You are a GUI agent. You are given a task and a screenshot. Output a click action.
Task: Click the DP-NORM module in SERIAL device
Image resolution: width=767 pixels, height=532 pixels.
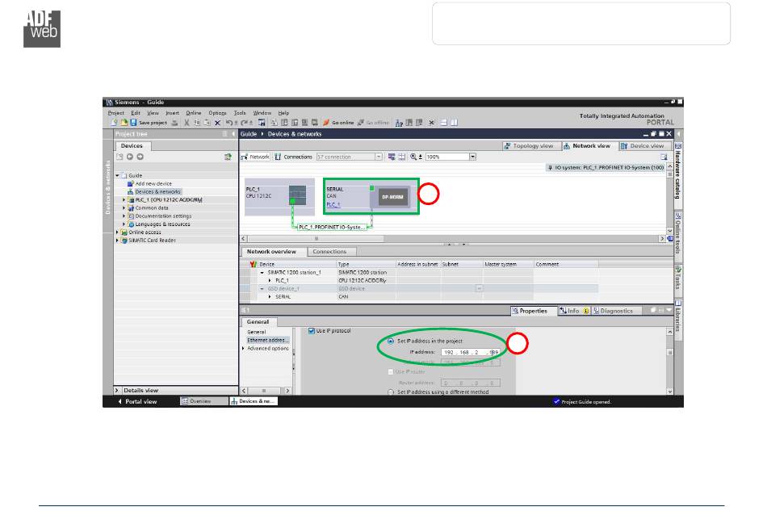[x=393, y=197]
